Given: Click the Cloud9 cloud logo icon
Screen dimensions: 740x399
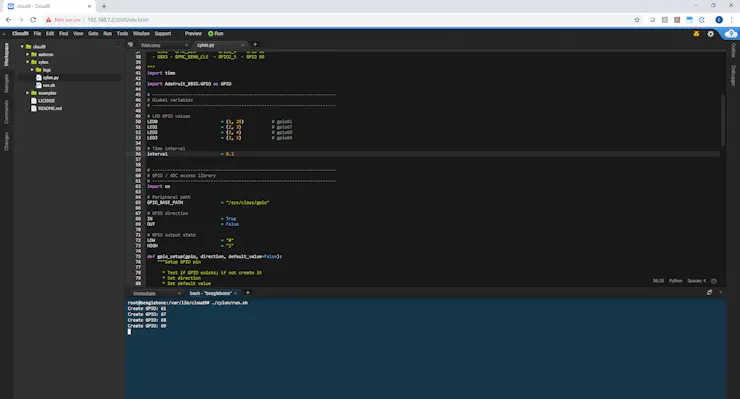Looking at the screenshot, I should pos(731,34).
